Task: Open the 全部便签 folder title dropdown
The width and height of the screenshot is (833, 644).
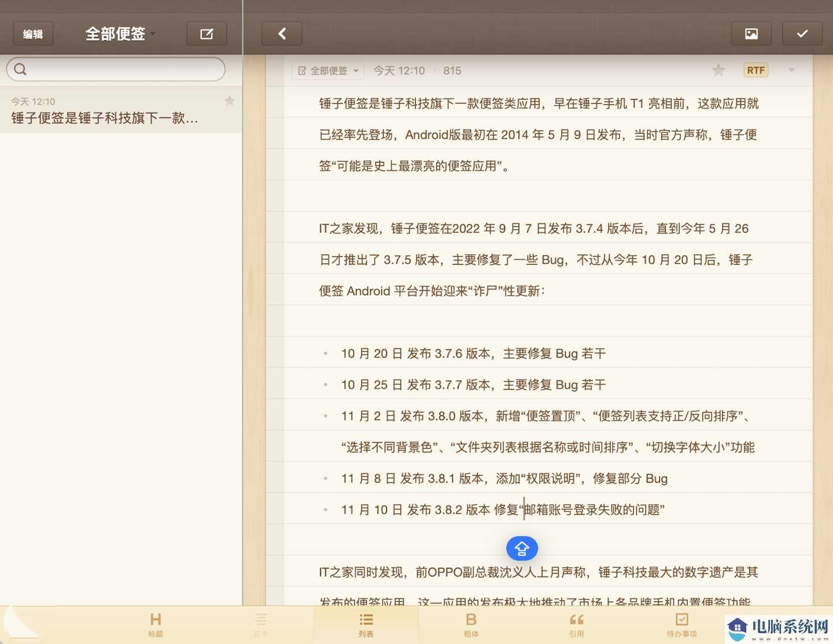Action: click(120, 34)
